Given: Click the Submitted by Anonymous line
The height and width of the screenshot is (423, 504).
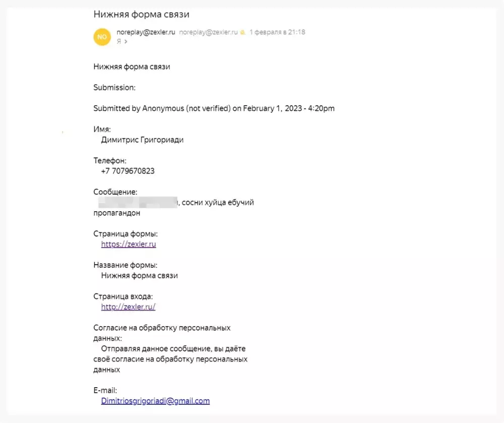Looking at the screenshot, I should pos(214,108).
